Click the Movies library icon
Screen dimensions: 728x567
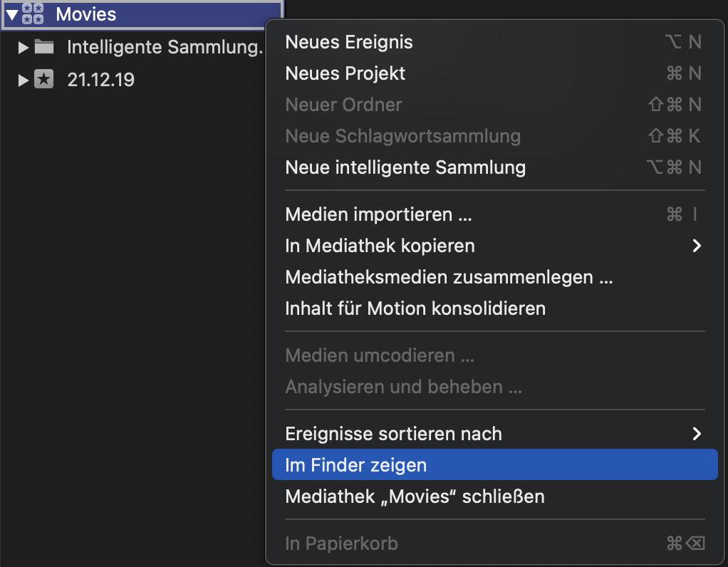pos(33,14)
